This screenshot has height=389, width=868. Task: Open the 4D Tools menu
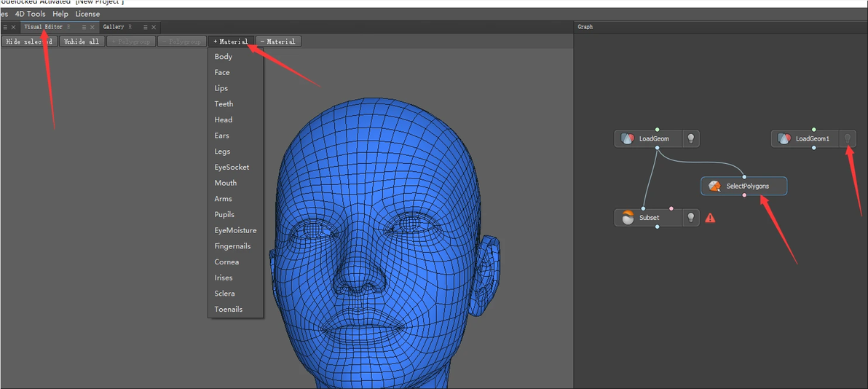[x=31, y=14]
